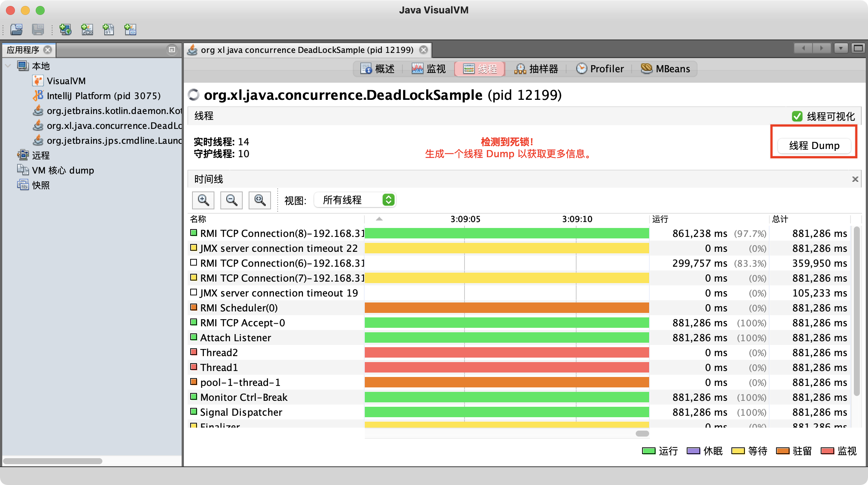Click the green 运行 legend swatch
The height and width of the screenshot is (485, 868).
(x=648, y=451)
